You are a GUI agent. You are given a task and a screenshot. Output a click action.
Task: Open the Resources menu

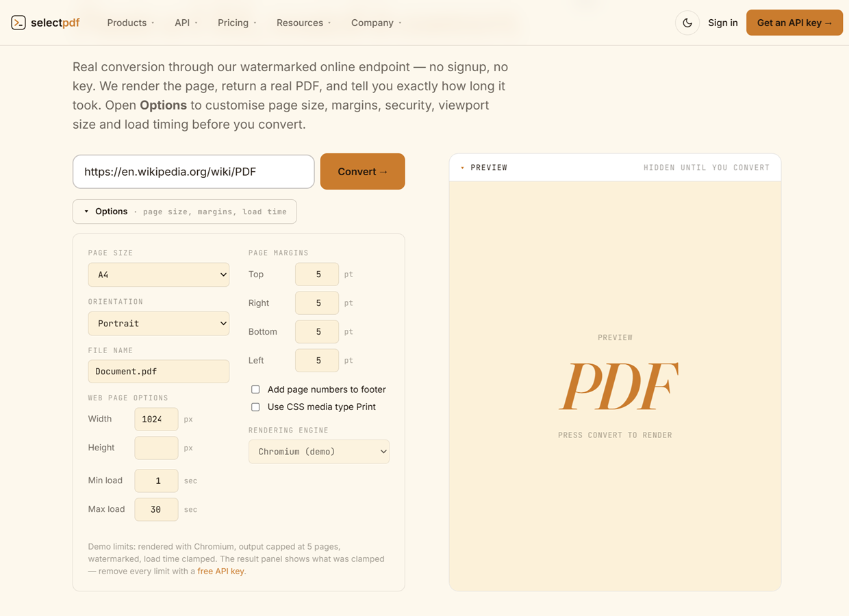[x=304, y=23]
